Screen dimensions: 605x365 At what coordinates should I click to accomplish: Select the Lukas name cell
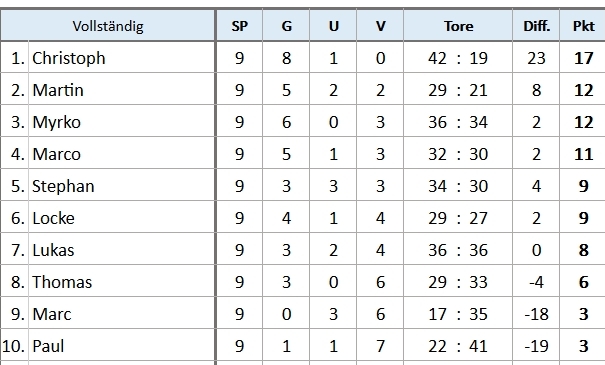122,250
